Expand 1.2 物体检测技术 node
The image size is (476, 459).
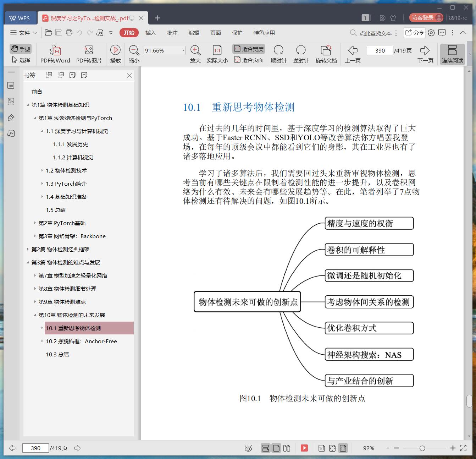pos(42,171)
